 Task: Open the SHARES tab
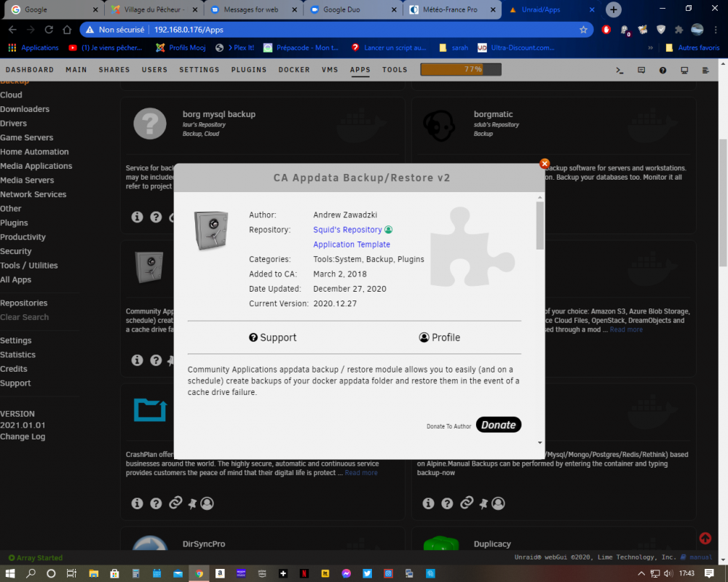click(x=114, y=70)
